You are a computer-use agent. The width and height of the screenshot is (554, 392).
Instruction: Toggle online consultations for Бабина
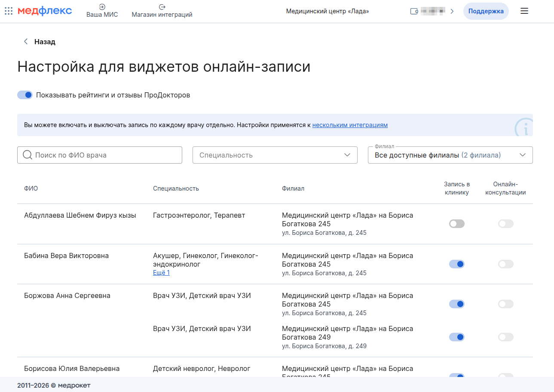[506, 264]
